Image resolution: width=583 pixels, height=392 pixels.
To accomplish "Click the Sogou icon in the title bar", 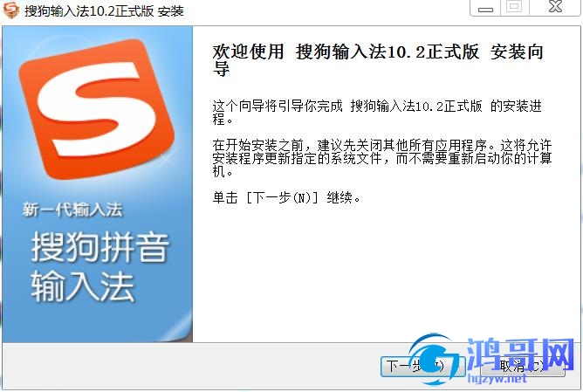I will 10,10.
